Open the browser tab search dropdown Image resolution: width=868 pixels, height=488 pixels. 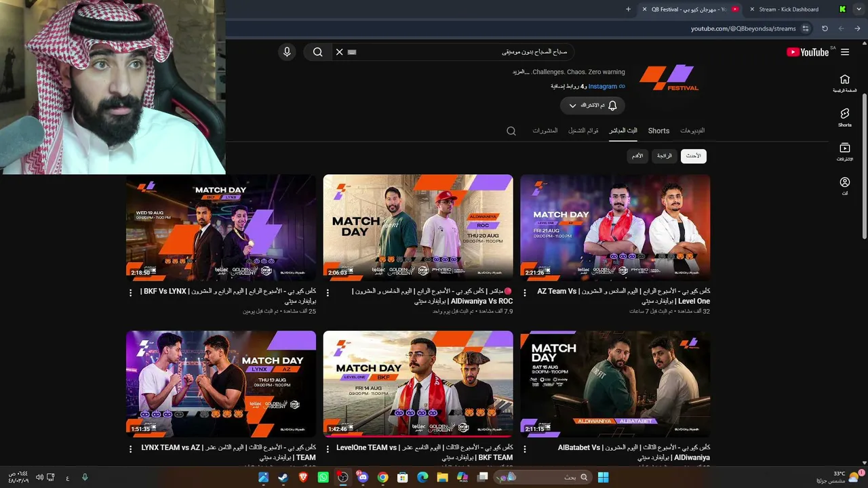tap(858, 9)
